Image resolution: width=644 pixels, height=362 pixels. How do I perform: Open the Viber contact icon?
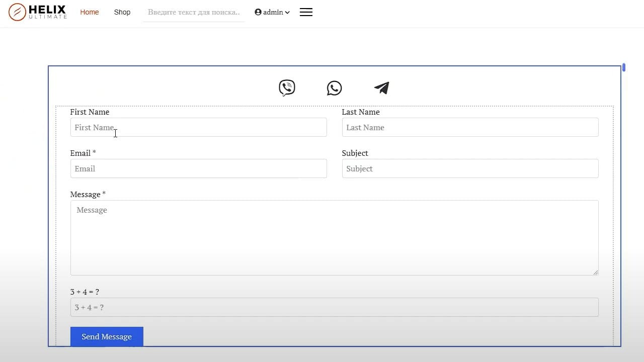pos(287,88)
